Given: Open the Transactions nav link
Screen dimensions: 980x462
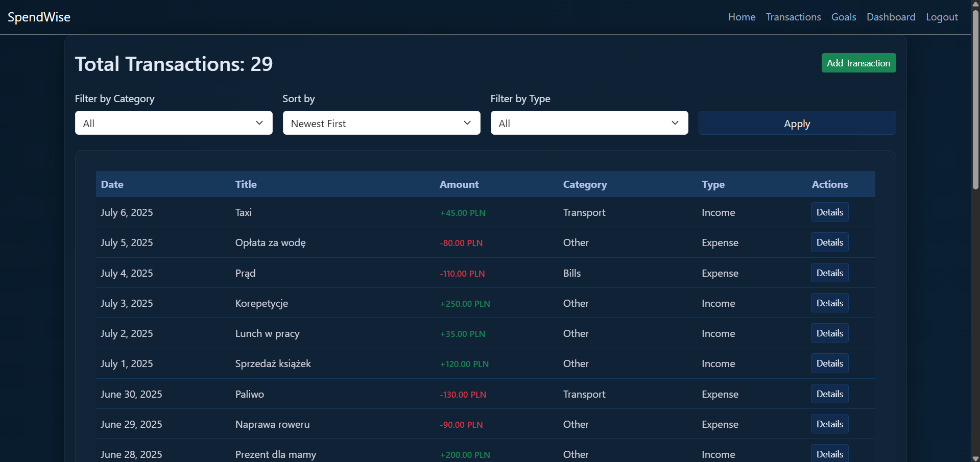Looking at the screenshot, I should pyautogui.click(x=793, y=17).
